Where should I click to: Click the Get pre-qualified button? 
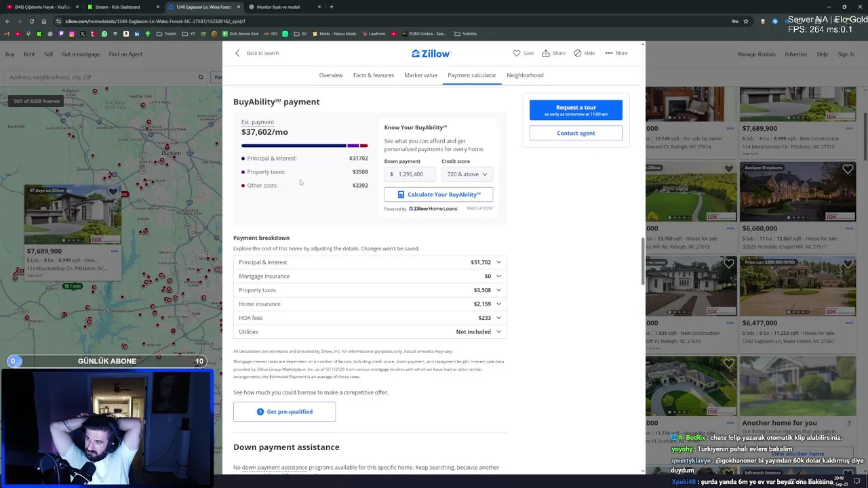(284, 411)
